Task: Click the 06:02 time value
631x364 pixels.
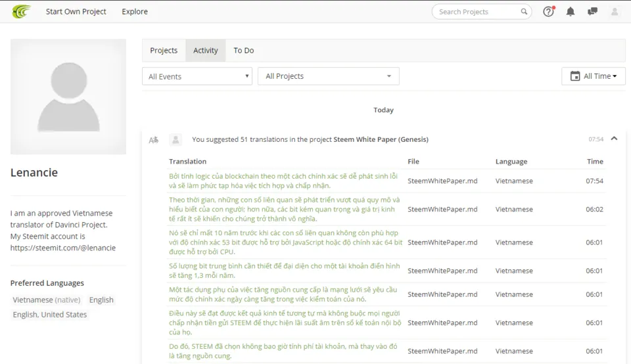Action: point(594,209)
